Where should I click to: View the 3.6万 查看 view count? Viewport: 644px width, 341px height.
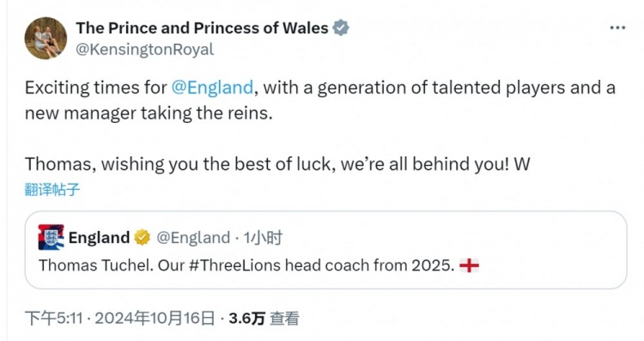[264, 319]
